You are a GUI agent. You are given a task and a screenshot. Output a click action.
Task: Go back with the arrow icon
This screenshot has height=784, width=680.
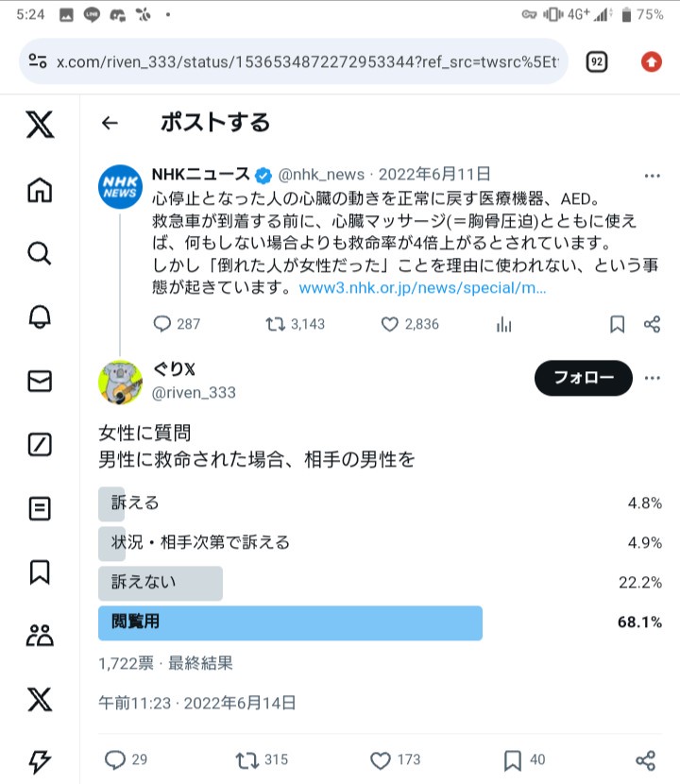pyautogui.click(x=110, y=123)
